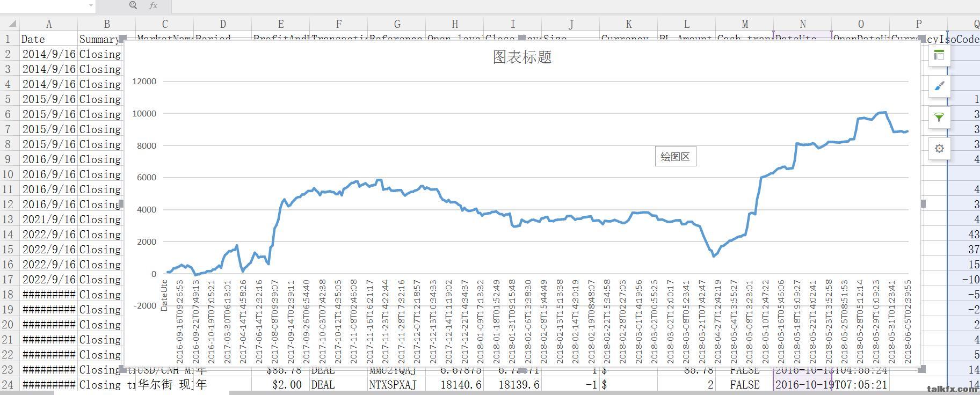Click the DEAL cell in row 24
This screenshot has height=395, width=980.
[338, 384]
